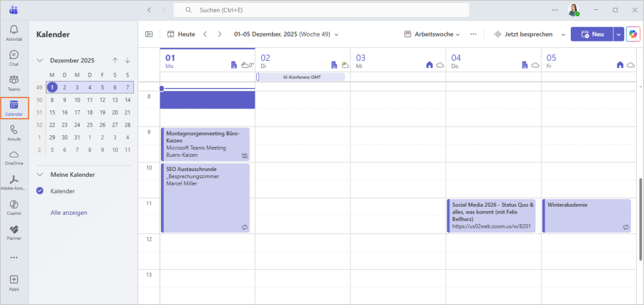
Task: Click weather icon on Tuesday 02
Action: 345,64
